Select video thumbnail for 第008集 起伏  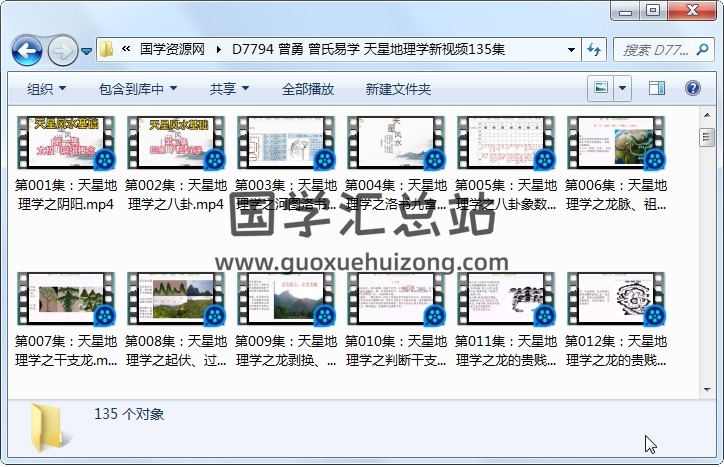[176, 298]
